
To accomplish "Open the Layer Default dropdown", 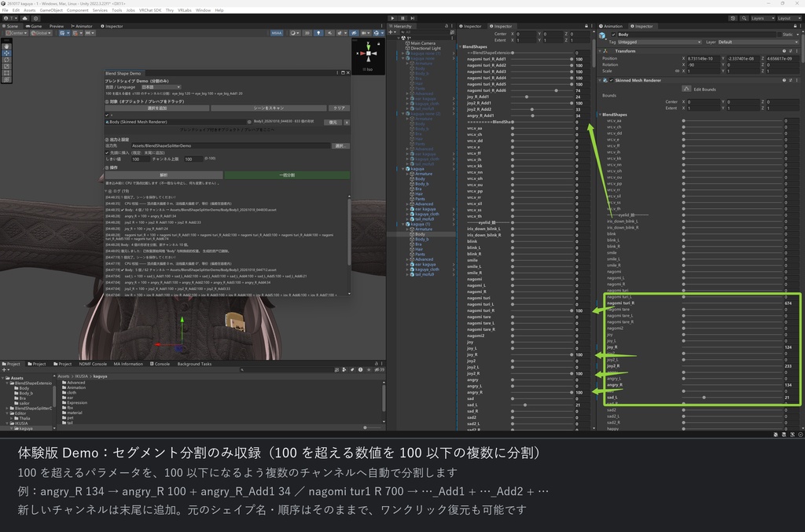I will coord(758,42).
